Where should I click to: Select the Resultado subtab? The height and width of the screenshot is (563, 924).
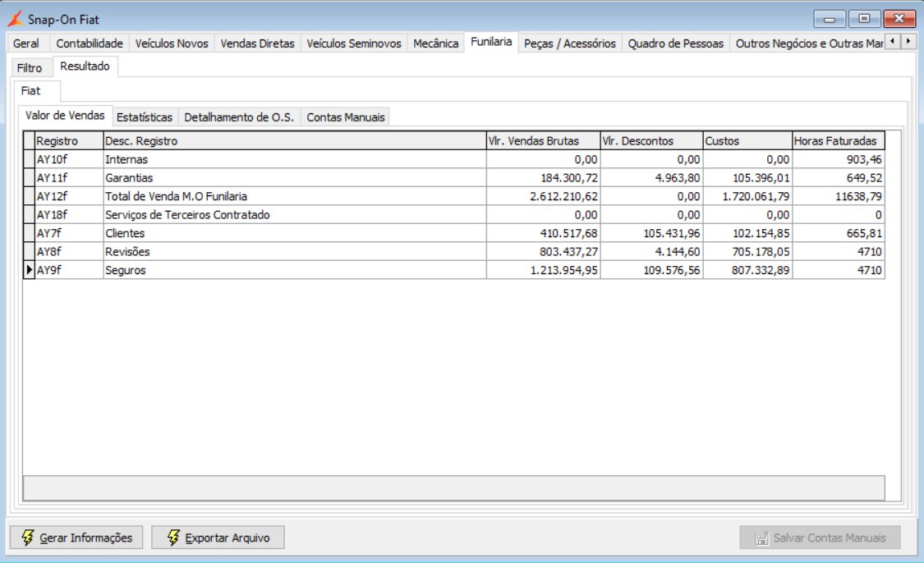click(x=85, y=66)
